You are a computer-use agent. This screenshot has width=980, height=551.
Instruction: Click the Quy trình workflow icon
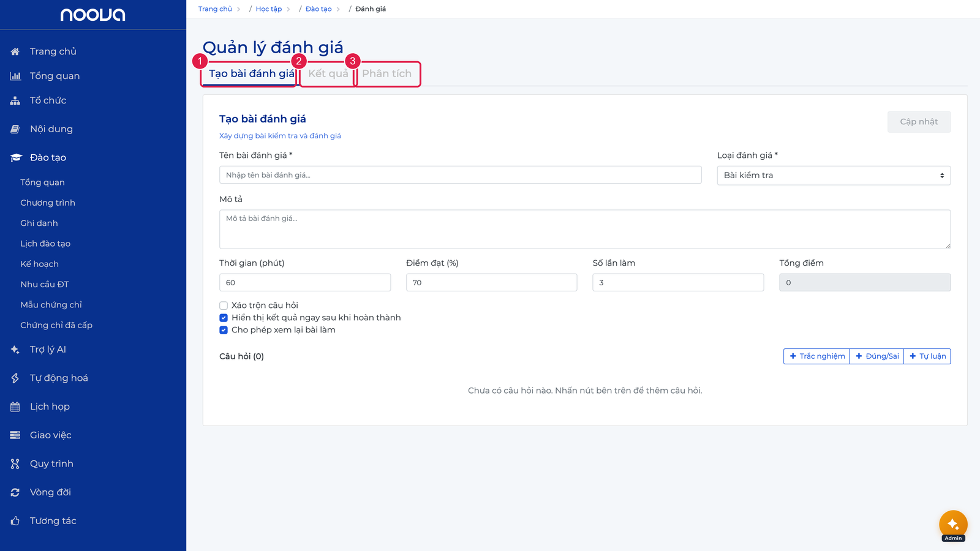(x=15, y=464)
